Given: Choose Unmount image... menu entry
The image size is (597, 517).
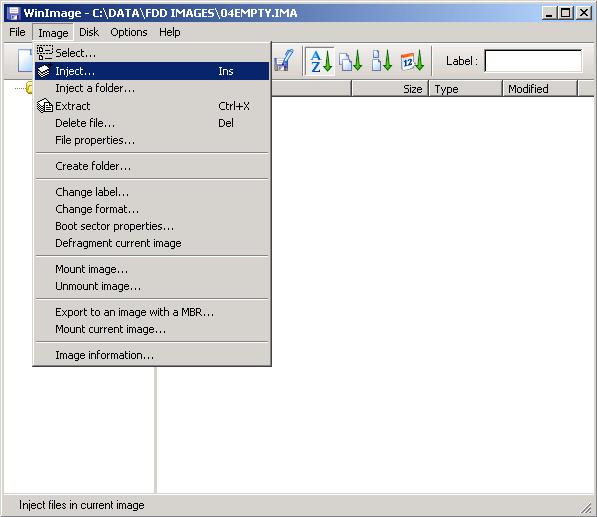Looking at the screenshot, I should [x=152, y=286].
